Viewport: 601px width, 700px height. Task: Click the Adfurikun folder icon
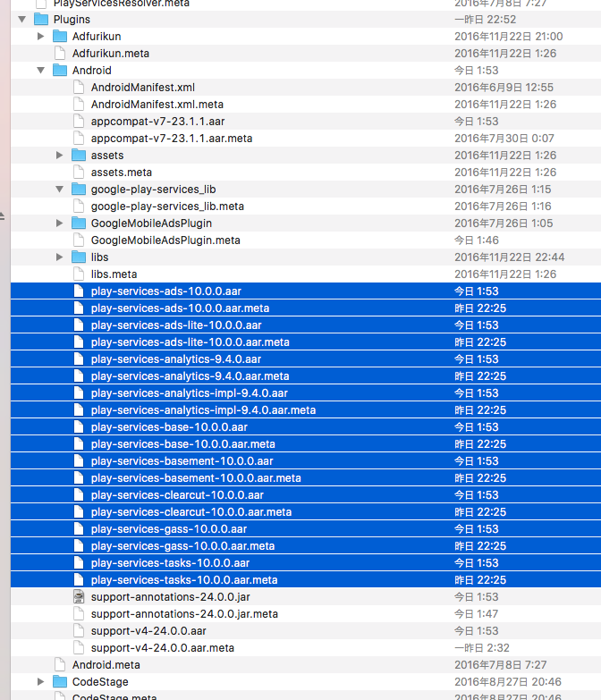click(x=60, y=36)
